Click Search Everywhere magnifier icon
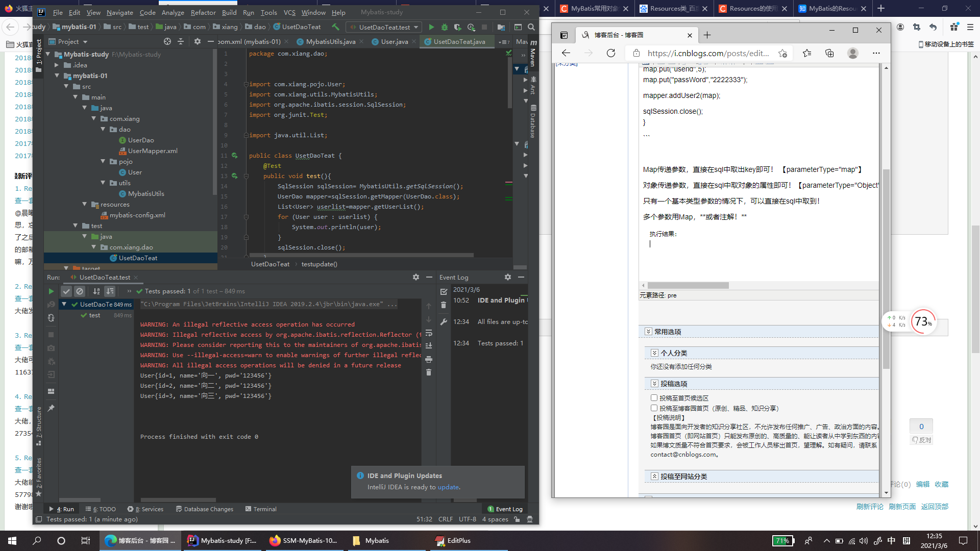 (531, 27)
